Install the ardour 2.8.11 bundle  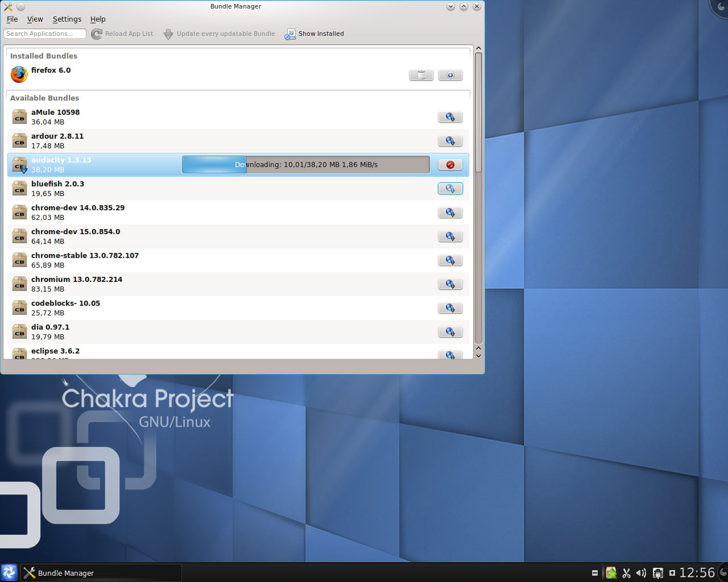(x=450, y=141)
